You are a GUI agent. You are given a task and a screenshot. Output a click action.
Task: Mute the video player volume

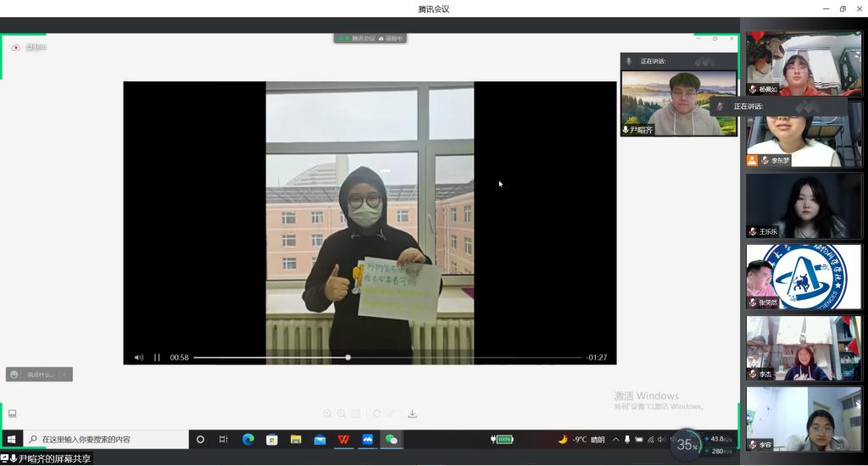coord(139,358)
